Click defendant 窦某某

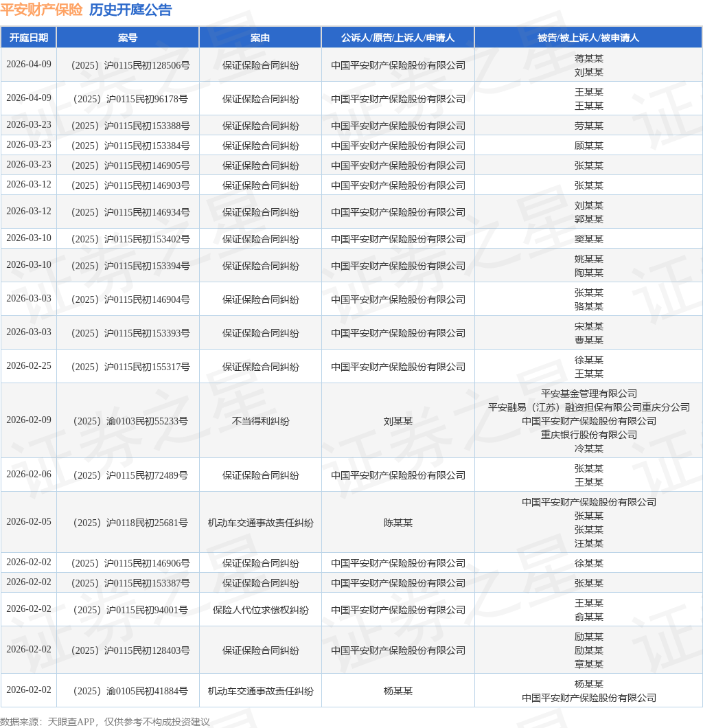(589, 239)
